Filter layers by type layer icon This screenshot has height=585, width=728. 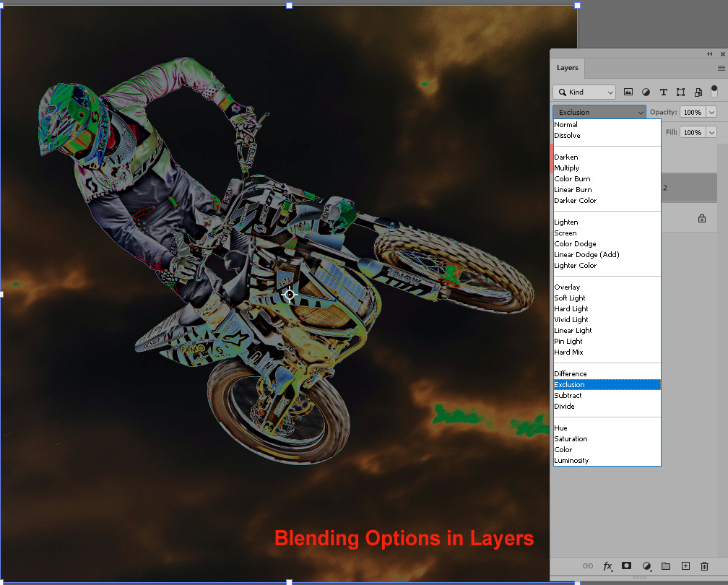tap(663, 92)
